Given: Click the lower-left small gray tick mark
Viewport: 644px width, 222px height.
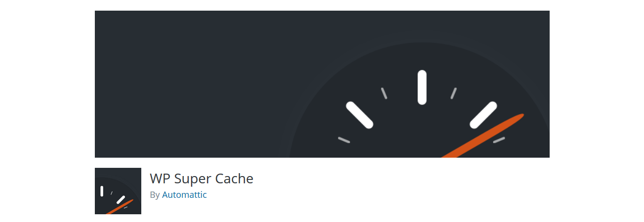Looking at the screenshot, I should click(x=344, y=140).
